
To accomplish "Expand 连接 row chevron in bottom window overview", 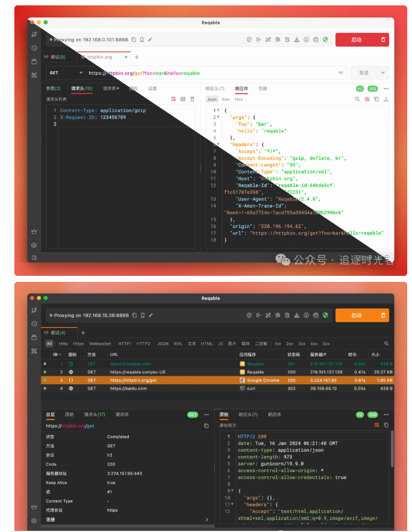I will point(207,519).
